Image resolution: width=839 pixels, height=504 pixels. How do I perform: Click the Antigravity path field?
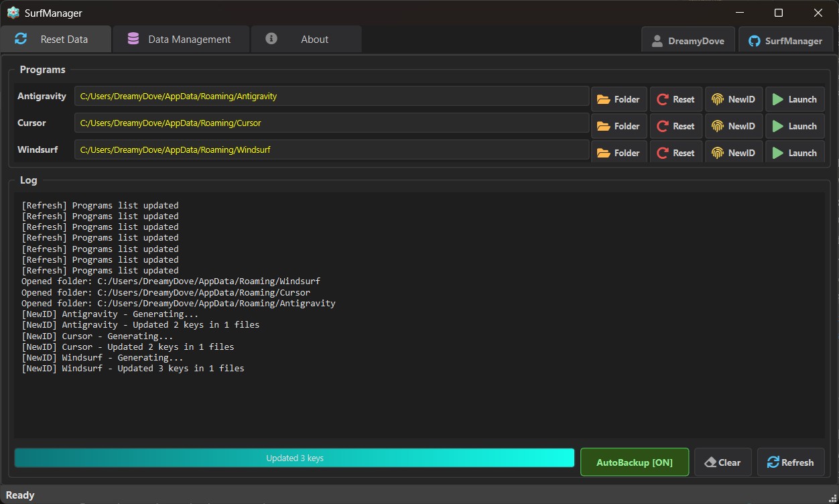click(332, 96)
